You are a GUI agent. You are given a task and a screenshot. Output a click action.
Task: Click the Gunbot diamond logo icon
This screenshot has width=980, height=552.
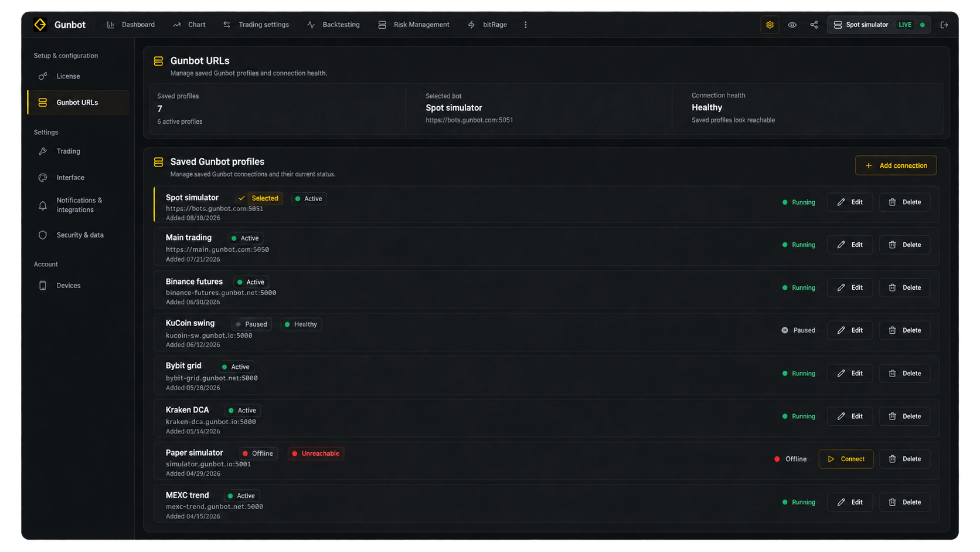click(x=40, y=25)
